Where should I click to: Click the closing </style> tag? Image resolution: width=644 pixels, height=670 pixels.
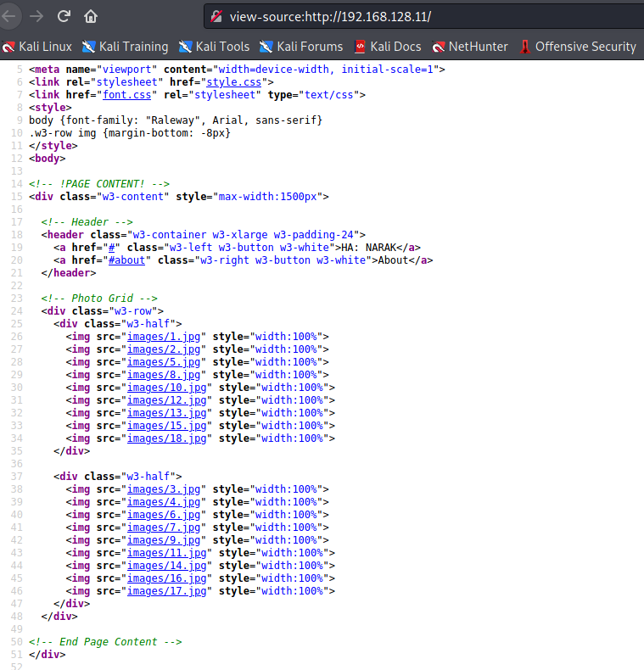(x=53, y=146)
